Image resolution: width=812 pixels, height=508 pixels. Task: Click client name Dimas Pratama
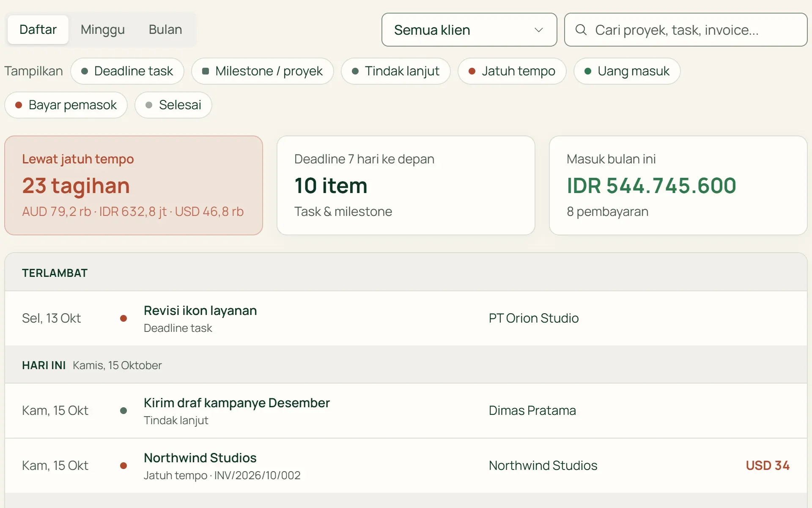click(532, 411)
